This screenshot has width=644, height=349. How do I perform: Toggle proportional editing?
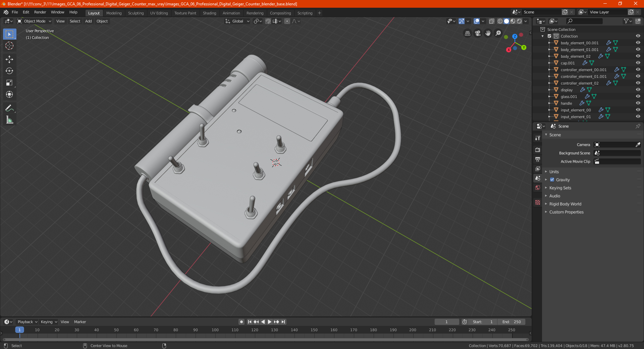(287, 21)
